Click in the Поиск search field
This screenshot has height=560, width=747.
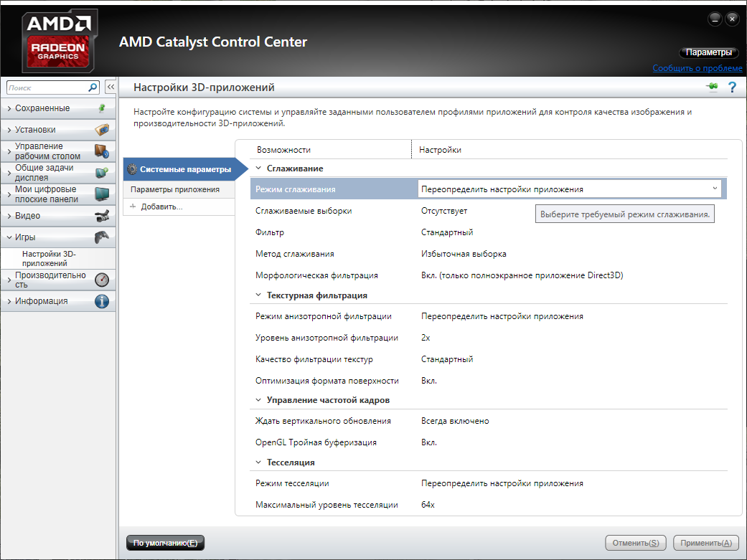point(47,87)
